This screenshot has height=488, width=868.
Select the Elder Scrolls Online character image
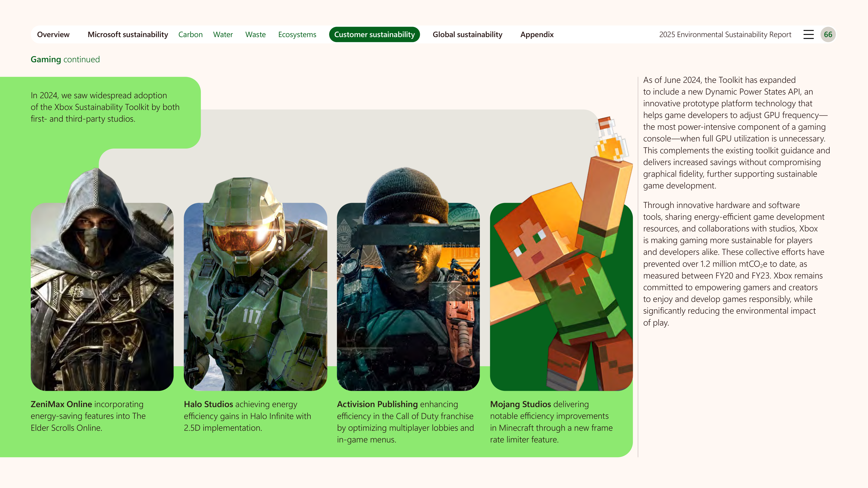[x=102, y=280]
